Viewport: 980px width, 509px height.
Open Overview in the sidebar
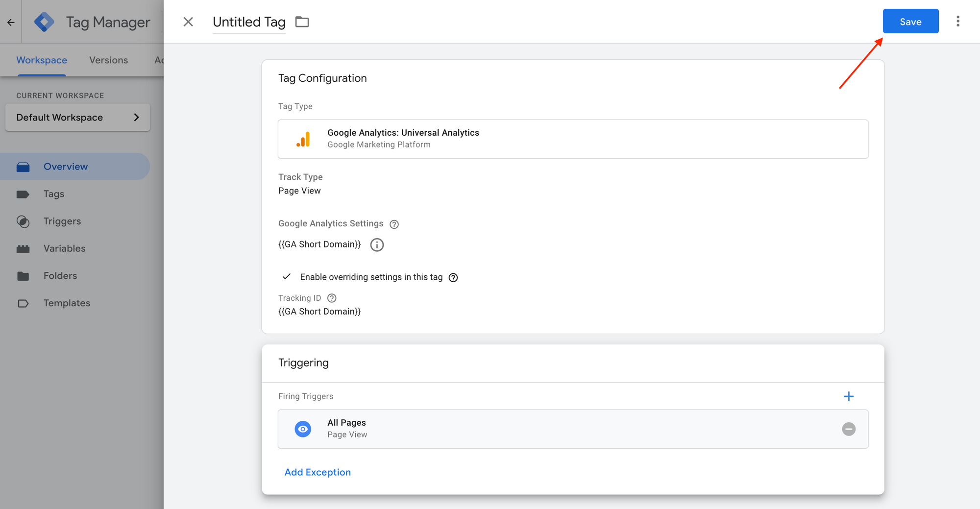(x=75, y=167)
